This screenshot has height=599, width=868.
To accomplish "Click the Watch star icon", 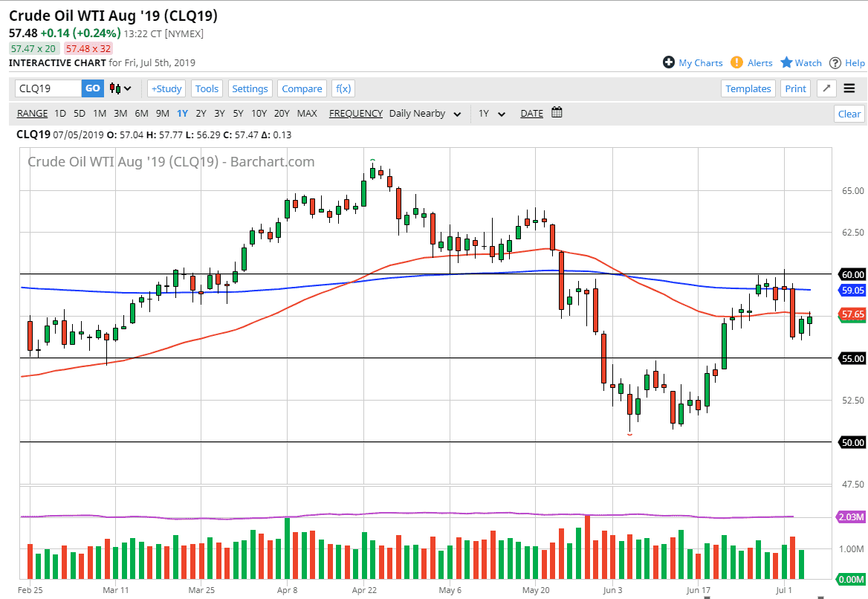I will tap(786, 62).
